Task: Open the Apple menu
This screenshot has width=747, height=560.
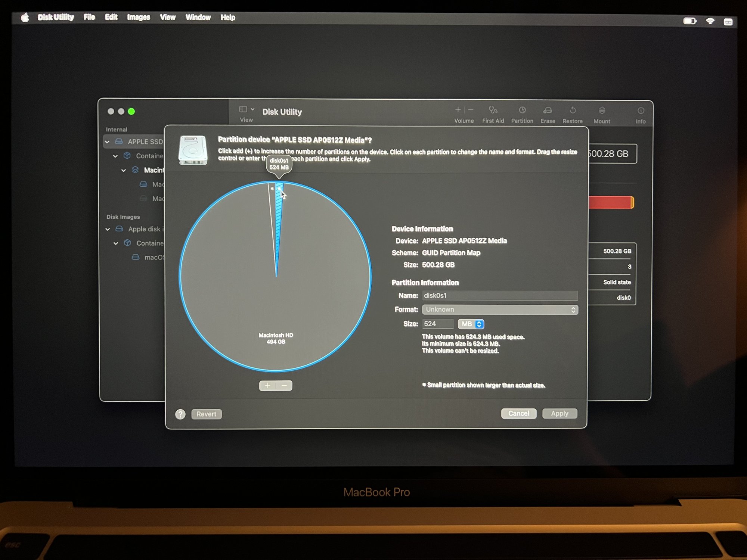Action: 25,17
